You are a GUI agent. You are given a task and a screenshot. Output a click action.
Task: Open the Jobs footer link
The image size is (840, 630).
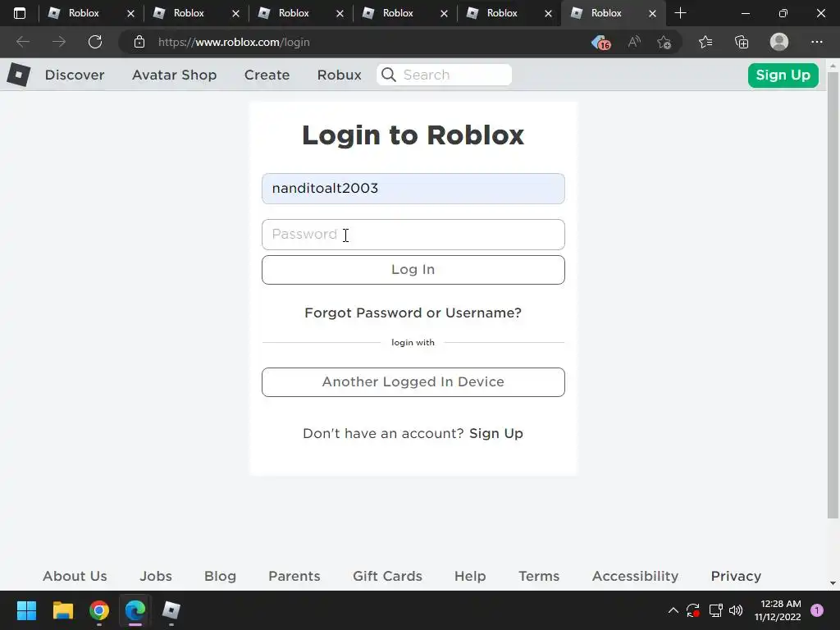(x=156, y=576)
